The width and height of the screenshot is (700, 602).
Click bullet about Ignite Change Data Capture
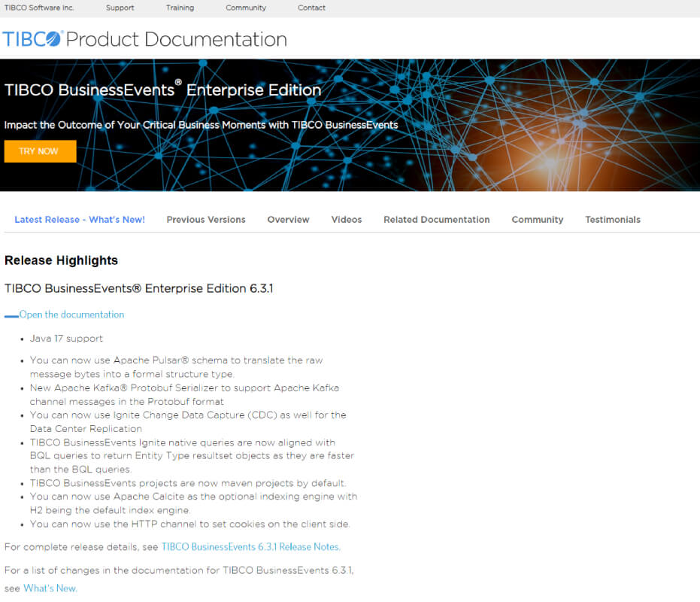tap(188, 421)
